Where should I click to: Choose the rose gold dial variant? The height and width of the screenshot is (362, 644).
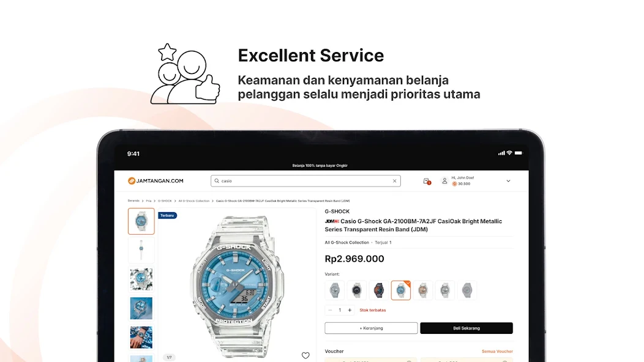423,290
